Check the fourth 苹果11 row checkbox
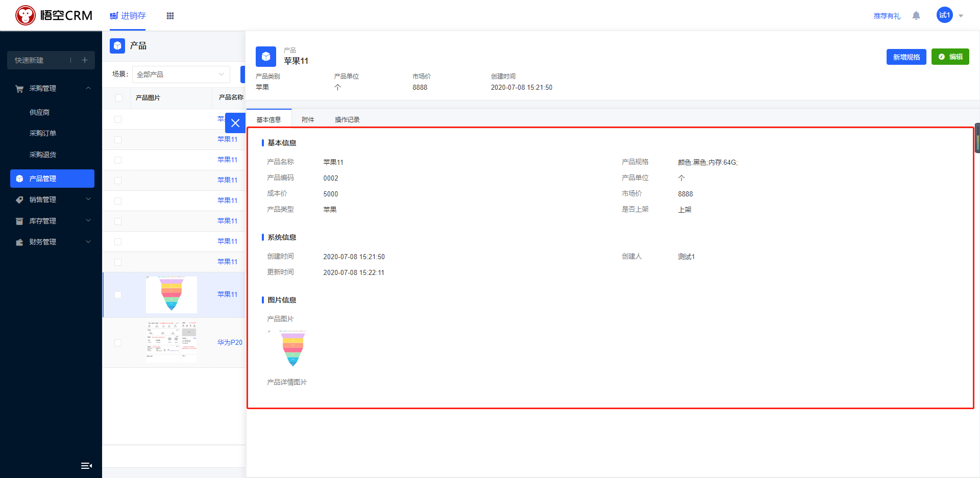Viewport: 980px width, 478px height. pyautogui.click(x=118, y=181)
